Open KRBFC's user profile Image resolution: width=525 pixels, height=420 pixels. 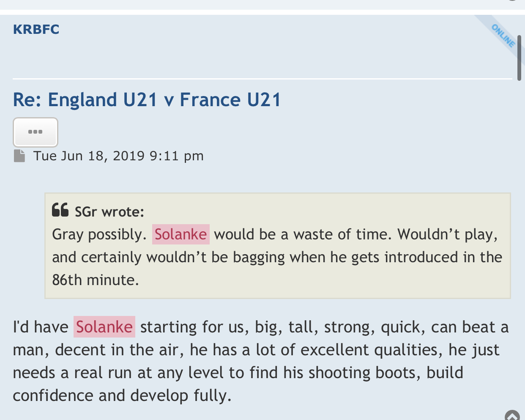pyautogui.click(x=36, y=29)
